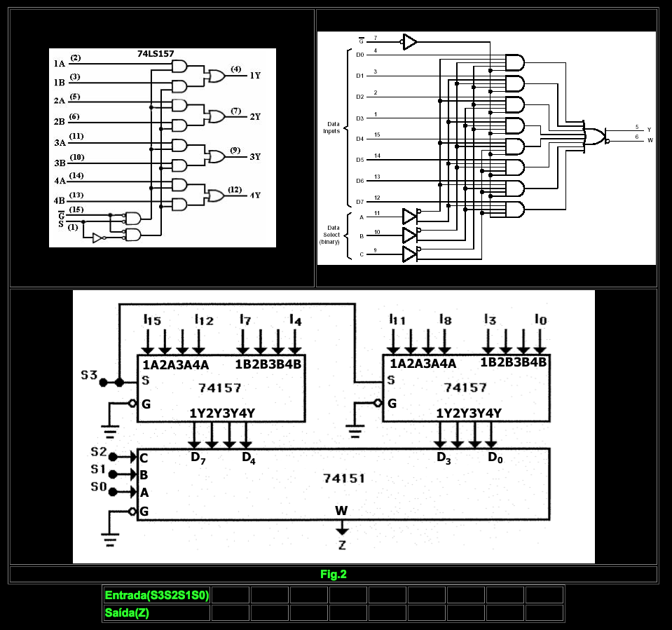Click the I12 input label

point(204,320)
